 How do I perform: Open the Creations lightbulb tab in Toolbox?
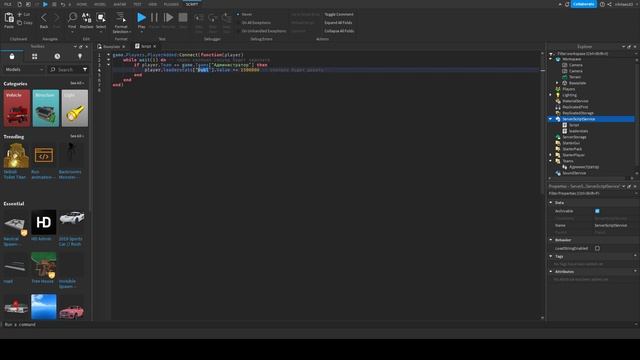pyautogui.click(x=80, y=56)
